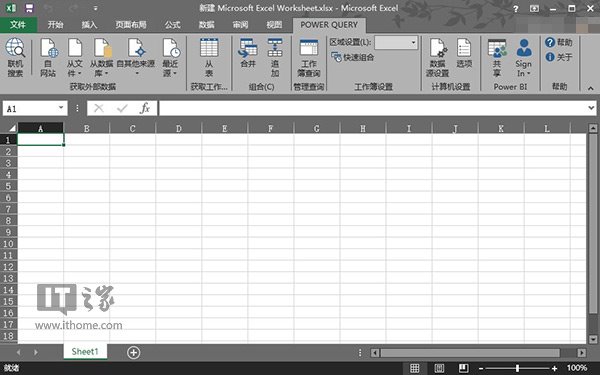
Task: Expand the Name Box dropdown arrow
Action: click(61, 108)
